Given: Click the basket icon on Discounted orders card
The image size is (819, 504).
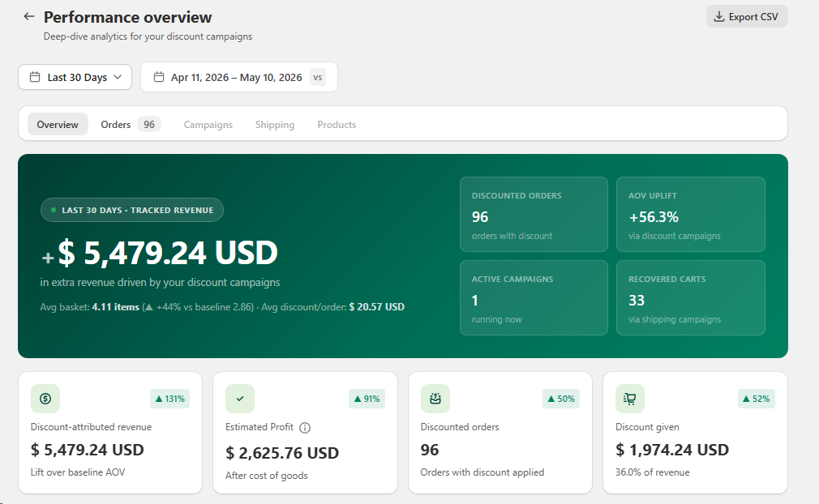Looking at the screenshot, I should [x=435, y=399].
